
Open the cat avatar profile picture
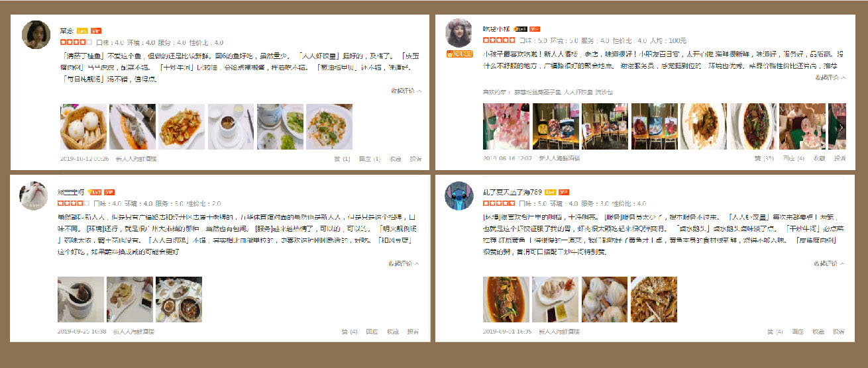(33, 196)
